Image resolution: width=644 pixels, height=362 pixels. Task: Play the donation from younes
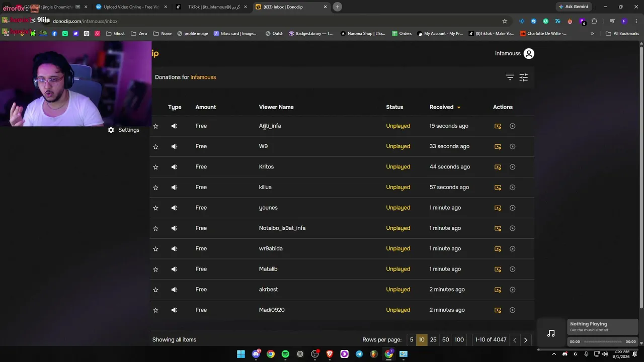point(512,208)
